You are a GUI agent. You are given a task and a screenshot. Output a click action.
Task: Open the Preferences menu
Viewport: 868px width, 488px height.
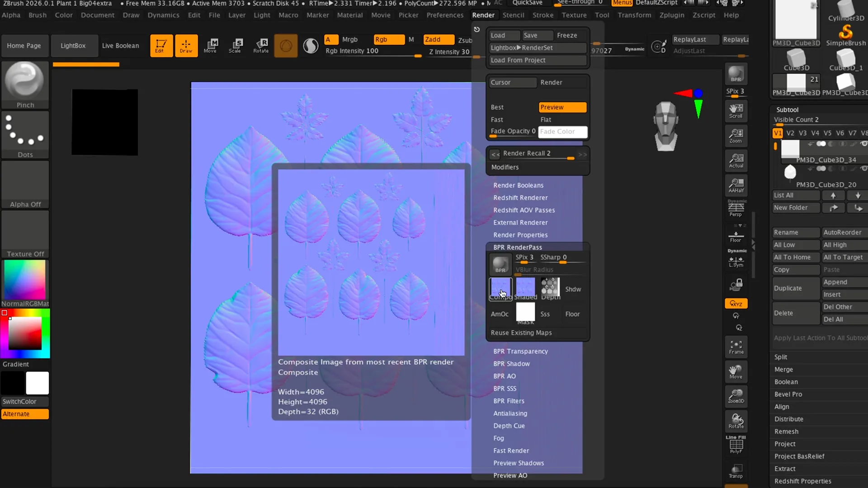pos(445,15)
